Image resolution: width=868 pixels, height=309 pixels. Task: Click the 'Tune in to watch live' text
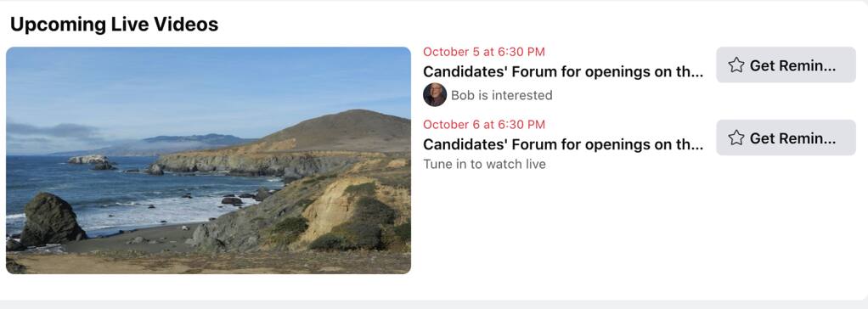click(484, 164)
